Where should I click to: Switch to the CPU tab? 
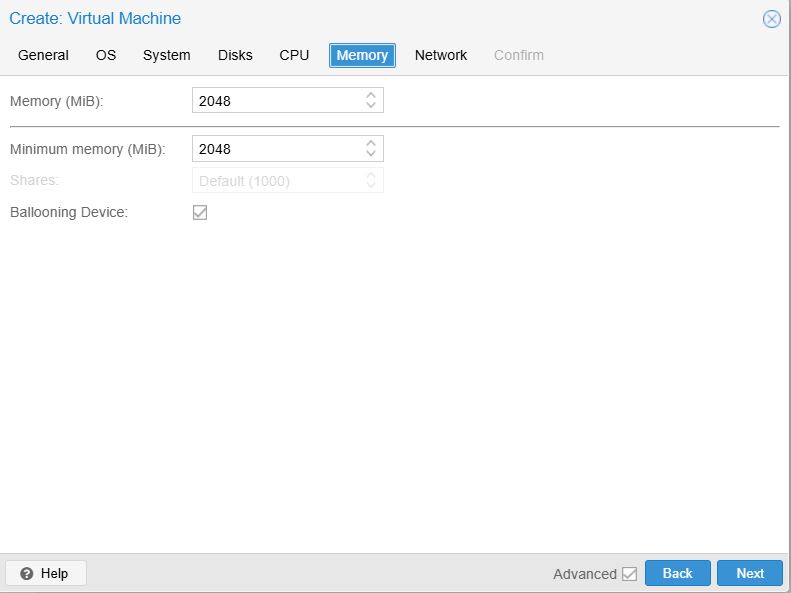pos(294,55)
